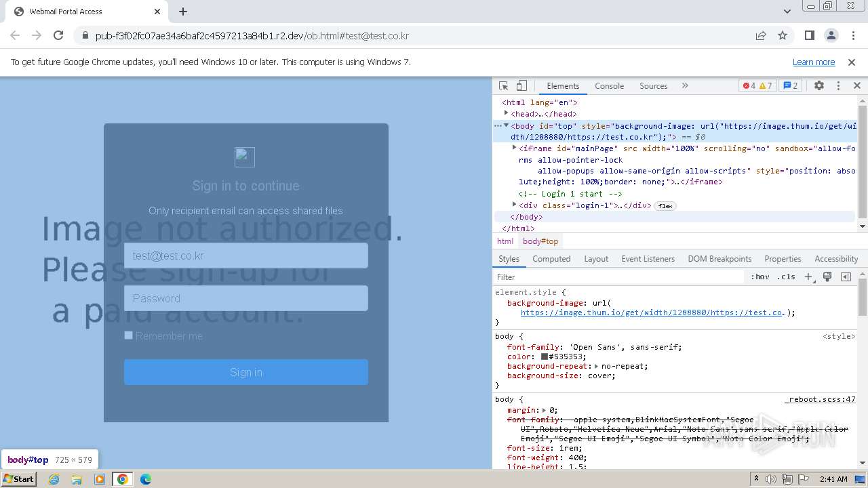Click the Sign in button
Screen dimensions: 868x488
(x=245, y=372)
